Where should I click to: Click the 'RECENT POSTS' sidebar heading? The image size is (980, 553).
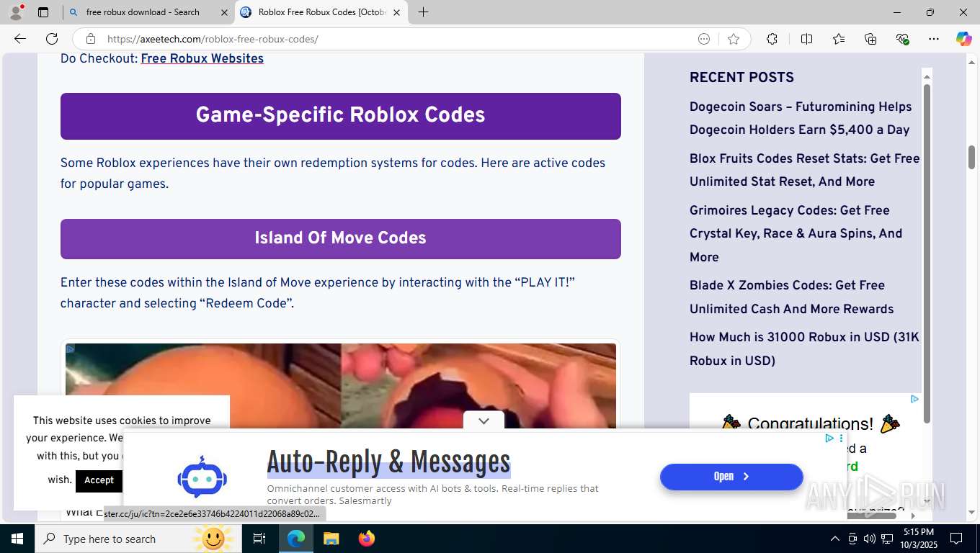[741, 78]
